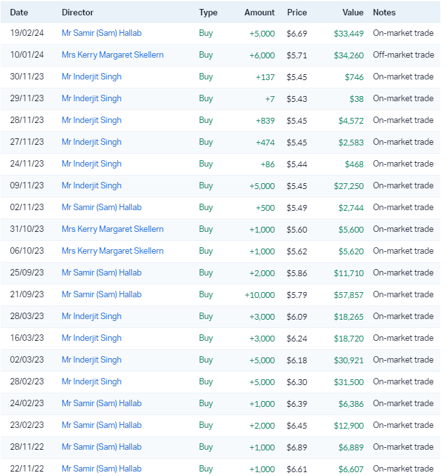This screenshot has height=476, width=448.
Task: Click Mr Samir Hallab link dated 24/02/23
Action: 101,404
